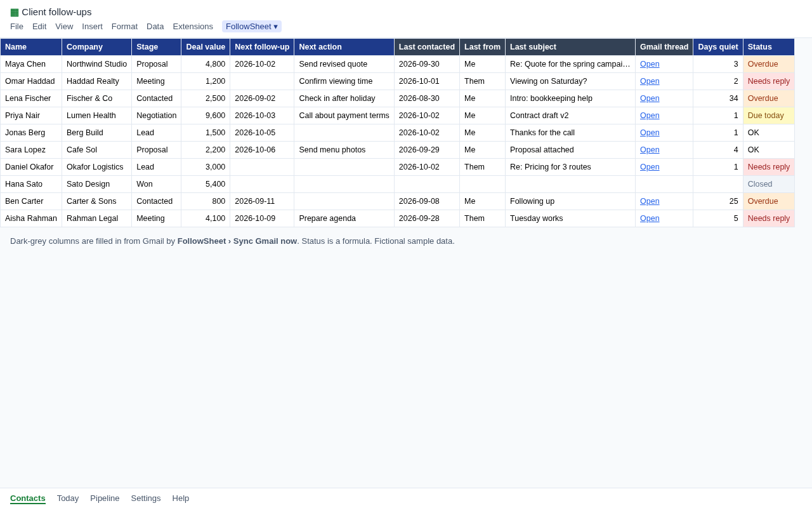The image size is (812, 508).
Task: Select the Northwind Studio company cell
Action: [97, 64]
